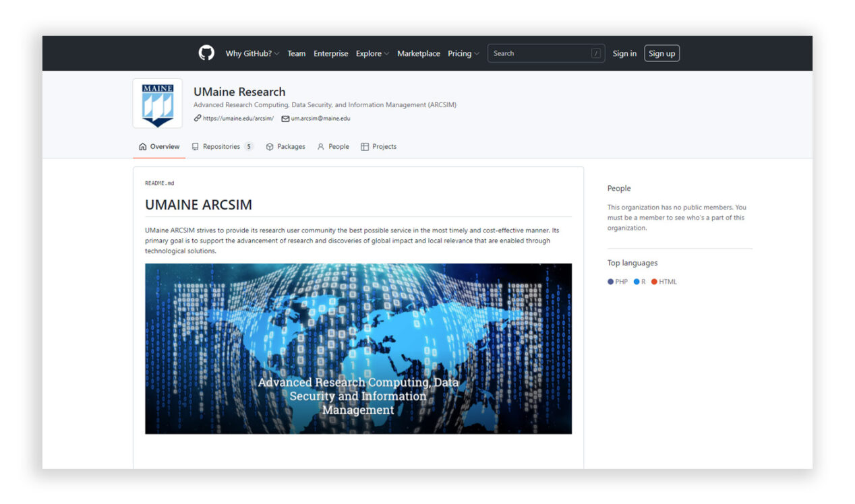Click the GitHub Octocat logo
This screenshot has height=504, width=855.
tap(206, 53)
